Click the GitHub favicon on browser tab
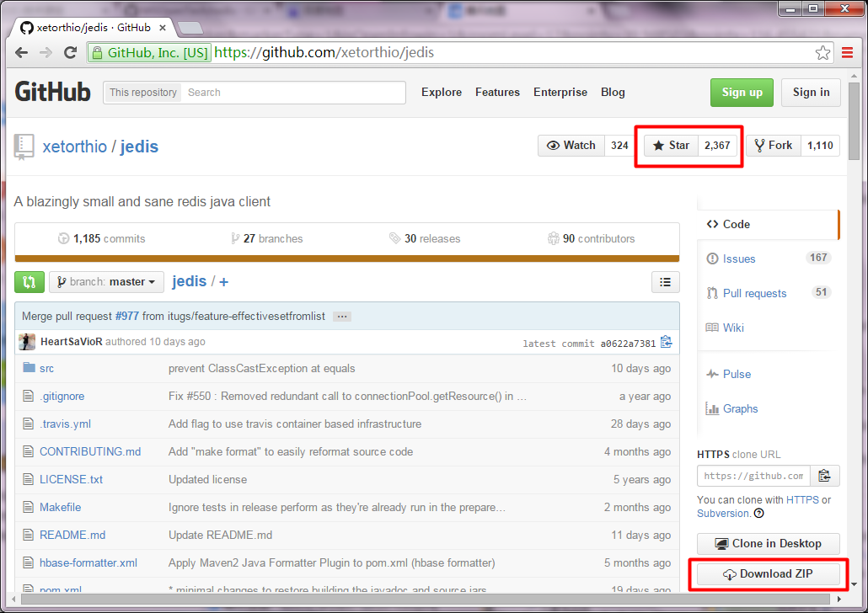 pyautogui.click(x=27, y=27)
